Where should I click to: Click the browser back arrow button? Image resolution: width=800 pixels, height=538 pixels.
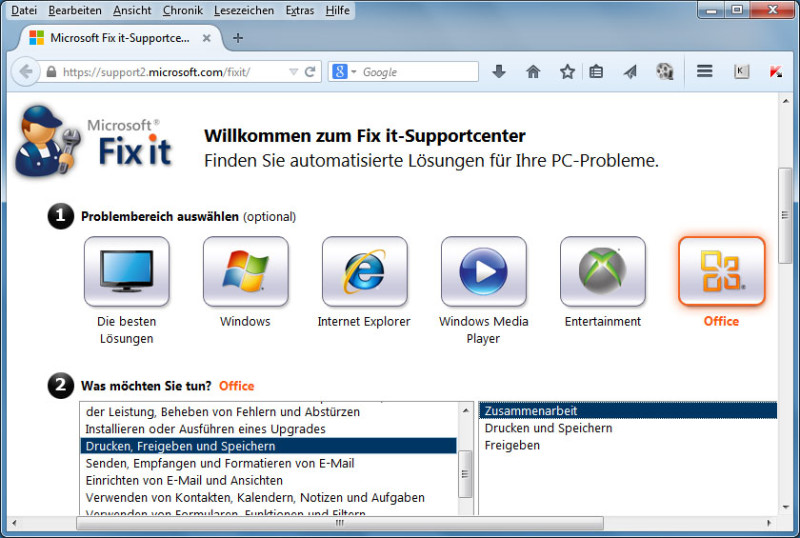25,71
